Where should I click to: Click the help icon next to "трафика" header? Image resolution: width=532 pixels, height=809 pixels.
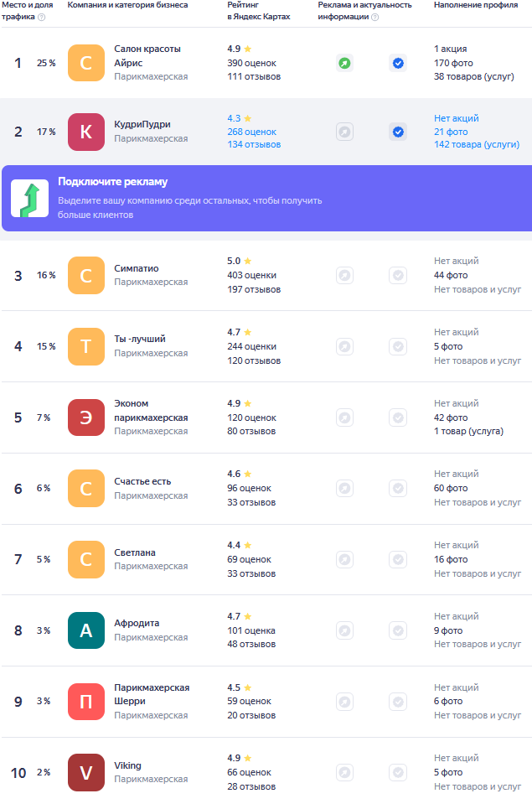coord(42,17)
